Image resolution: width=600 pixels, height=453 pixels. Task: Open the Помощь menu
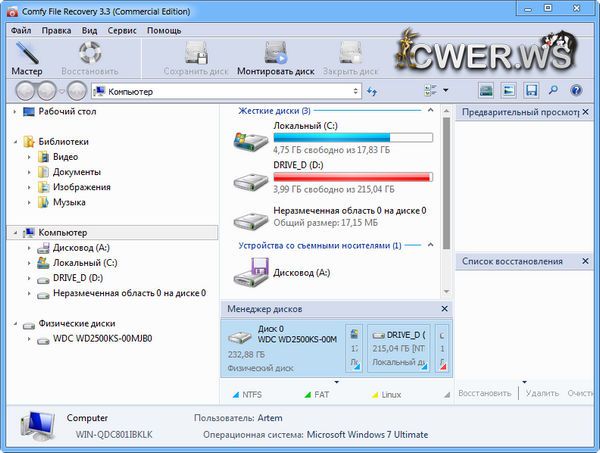pos(164,30)
